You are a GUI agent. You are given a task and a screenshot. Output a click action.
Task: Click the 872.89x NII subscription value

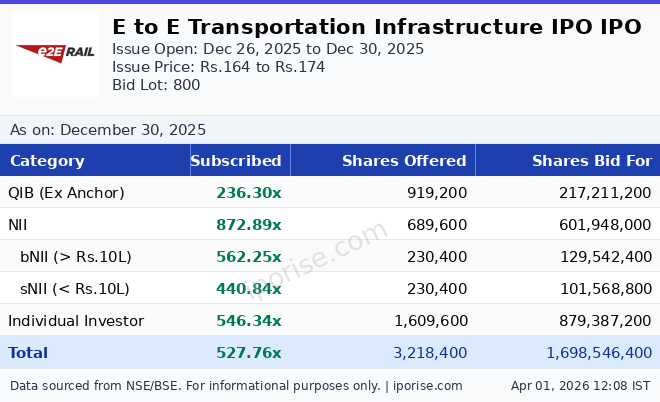pyautogui.click(x=249, y=225)
